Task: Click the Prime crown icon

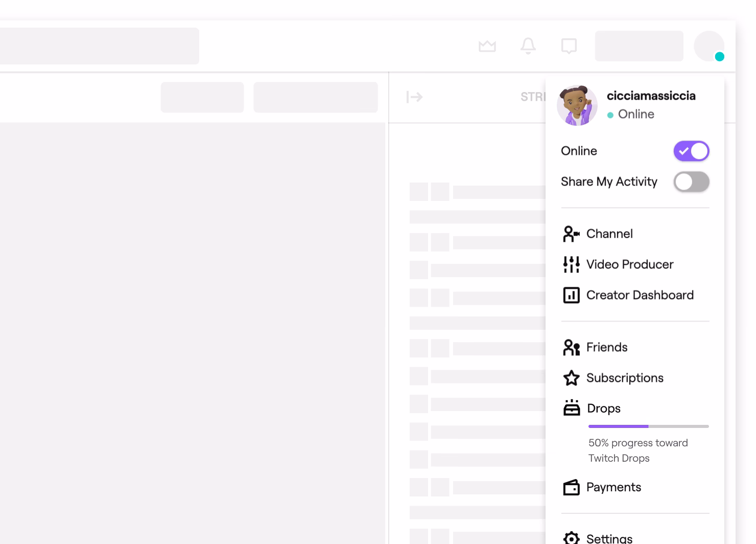Action: click(487, 46)
